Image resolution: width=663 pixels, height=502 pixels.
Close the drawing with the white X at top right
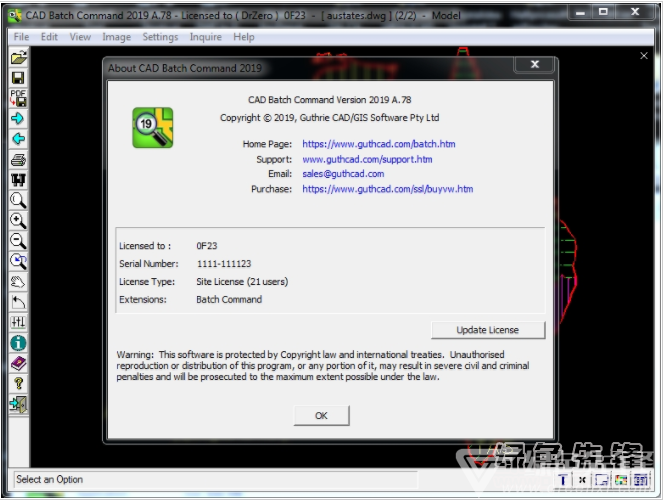[644, 56]
